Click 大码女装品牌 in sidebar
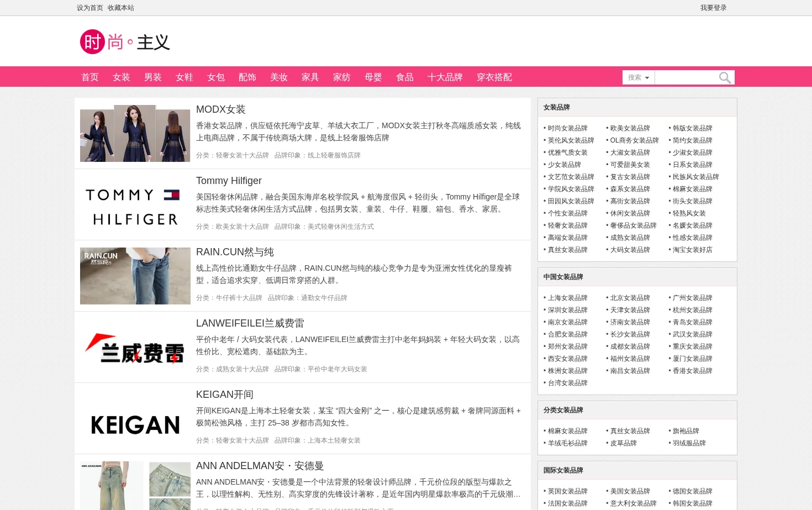812x510 pixels. (x=630, y=250)
